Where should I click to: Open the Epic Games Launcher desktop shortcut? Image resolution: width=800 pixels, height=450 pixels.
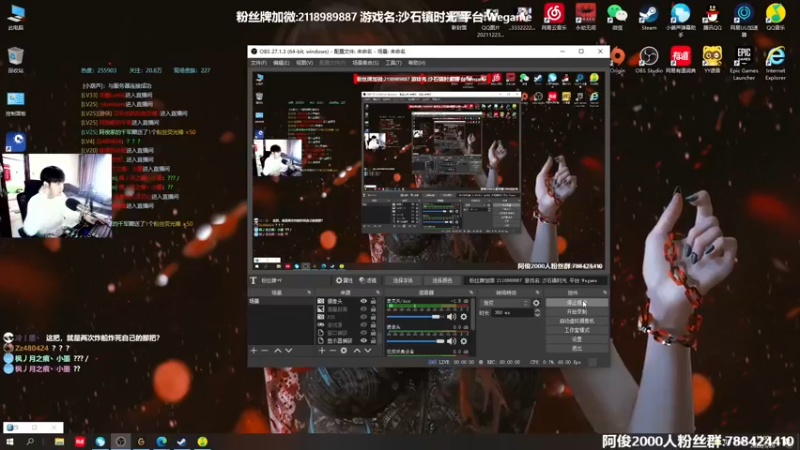point(744,63)
